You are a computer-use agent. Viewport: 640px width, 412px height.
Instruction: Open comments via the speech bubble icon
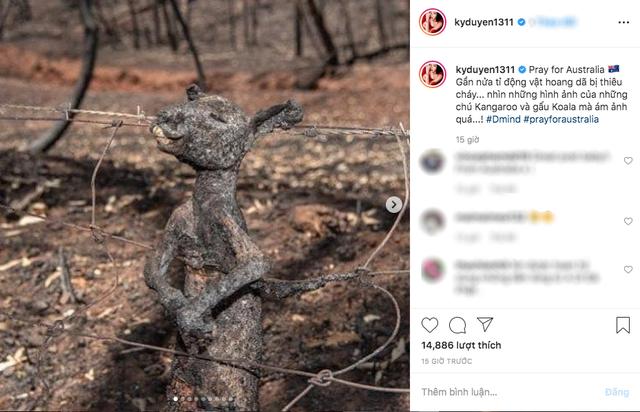(x=457, y=325)
